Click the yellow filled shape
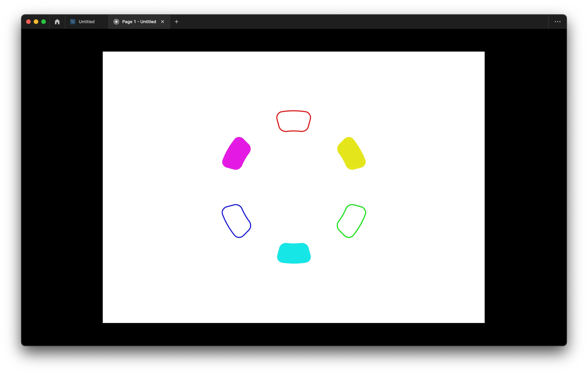The width and height of the screenshot is (588, 374). 351,154
